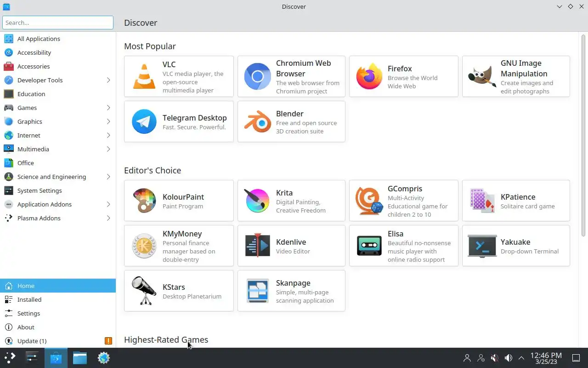Click the Most Popular heading

150,46
